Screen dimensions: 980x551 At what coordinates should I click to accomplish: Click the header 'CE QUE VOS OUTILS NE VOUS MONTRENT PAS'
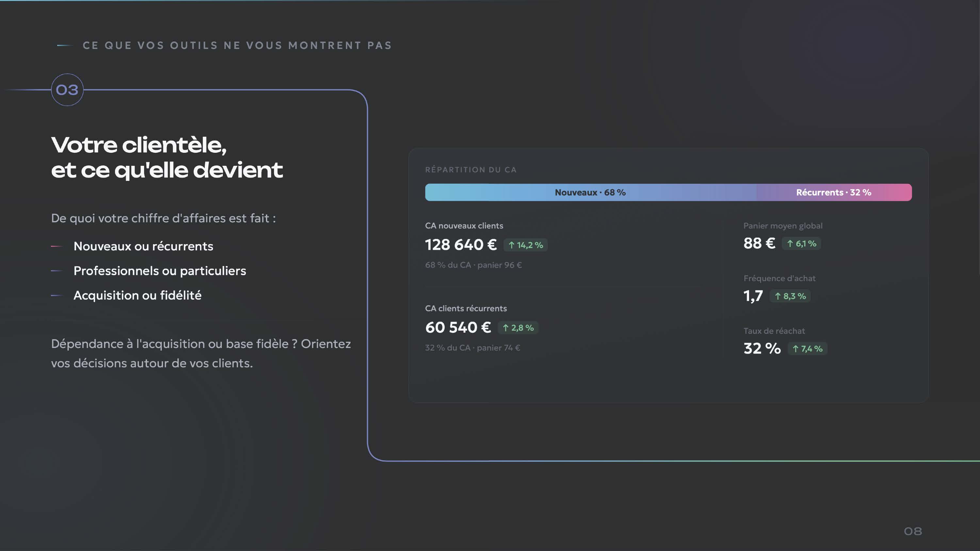pyautogui.click(x=237, y=45)
